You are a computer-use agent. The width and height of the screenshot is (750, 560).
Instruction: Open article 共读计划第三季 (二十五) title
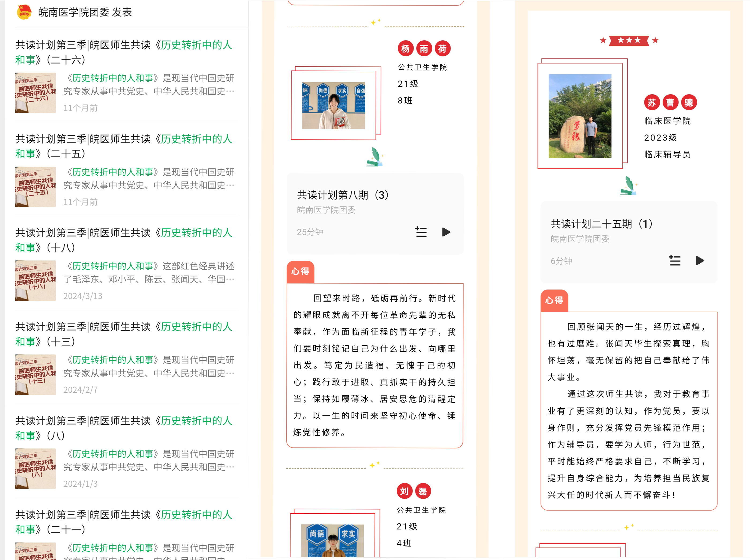point(124,146)
